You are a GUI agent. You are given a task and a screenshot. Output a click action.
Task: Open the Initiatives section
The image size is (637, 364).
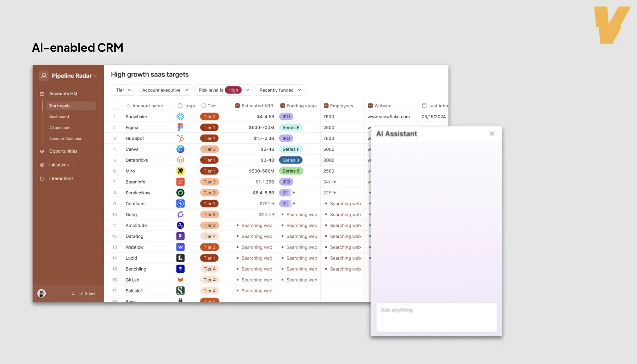coord(59,165)
